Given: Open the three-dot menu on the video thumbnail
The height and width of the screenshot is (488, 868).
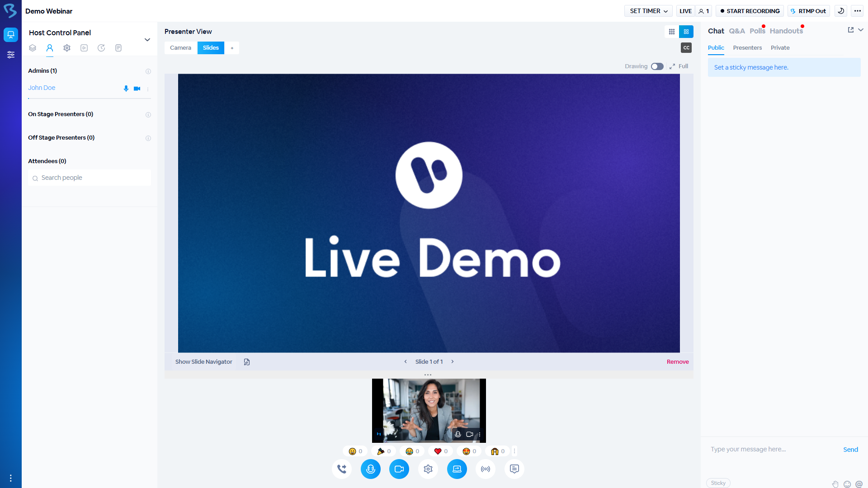Looking at the screenshot, I should [x=480, y=434].
